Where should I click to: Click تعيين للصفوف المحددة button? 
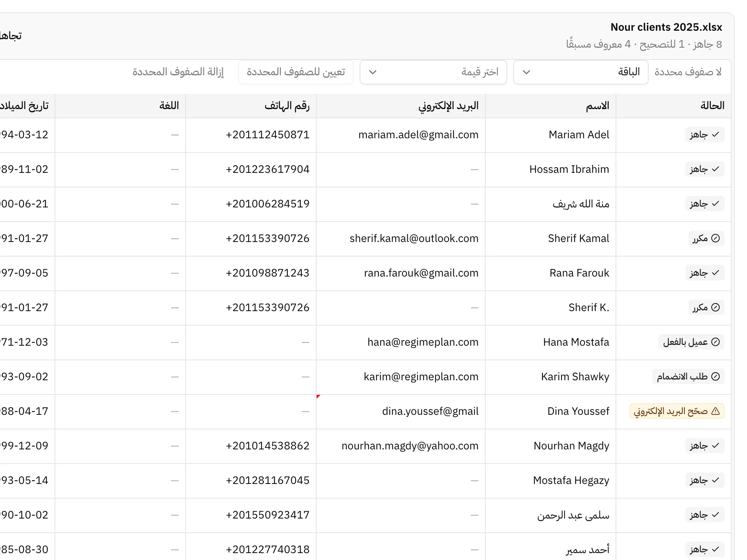[296, 72]
